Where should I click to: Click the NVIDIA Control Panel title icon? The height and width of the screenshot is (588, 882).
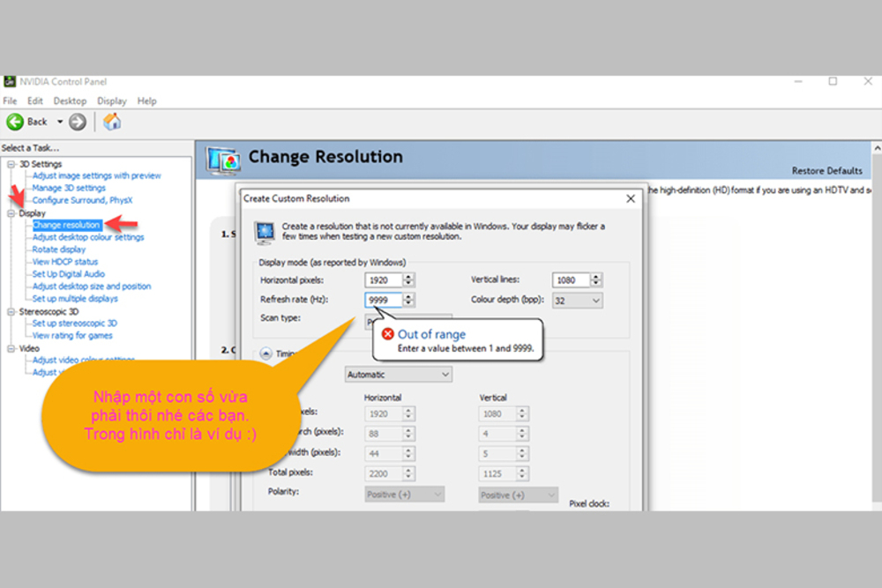(x=9, y=82)
